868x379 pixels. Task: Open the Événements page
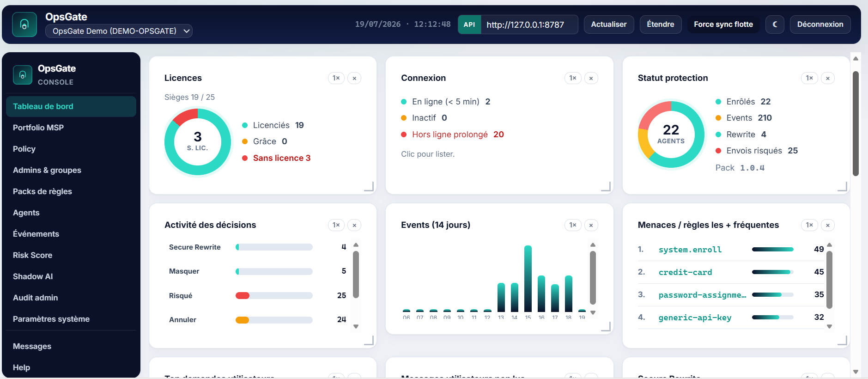(x=71, y=234)
